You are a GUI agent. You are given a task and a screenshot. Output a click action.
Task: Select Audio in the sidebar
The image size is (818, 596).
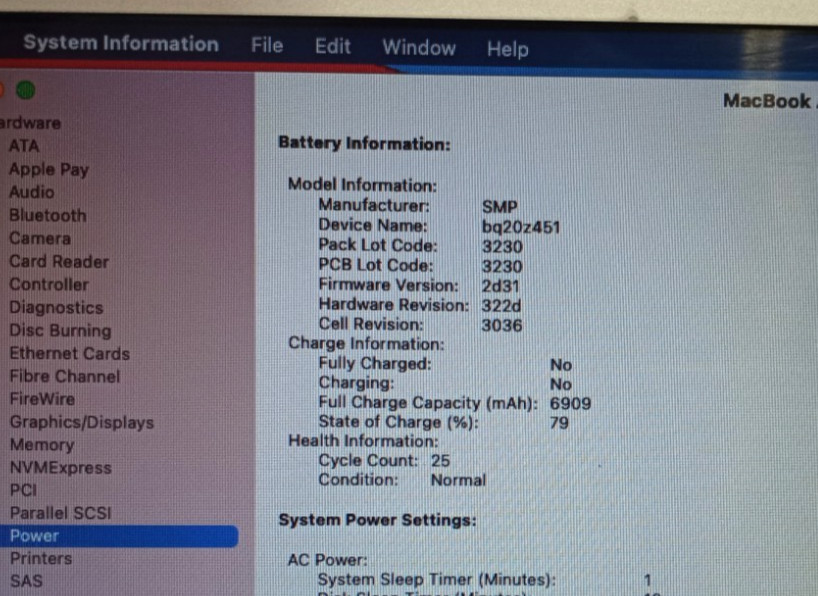[32, 192]
